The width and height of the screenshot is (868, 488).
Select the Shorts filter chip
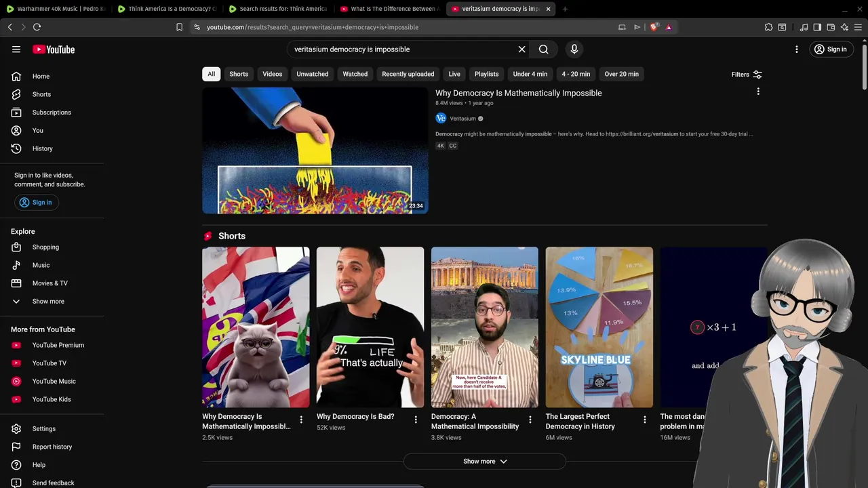239,74
